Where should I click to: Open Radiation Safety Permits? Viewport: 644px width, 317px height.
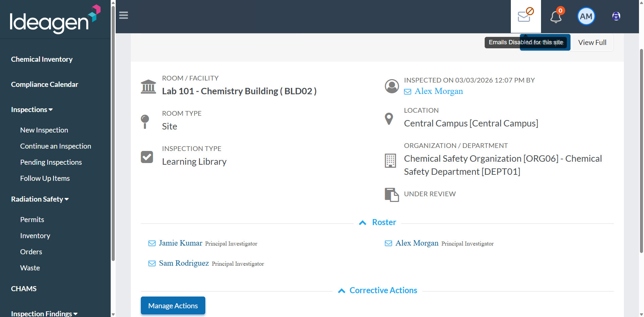32,220
